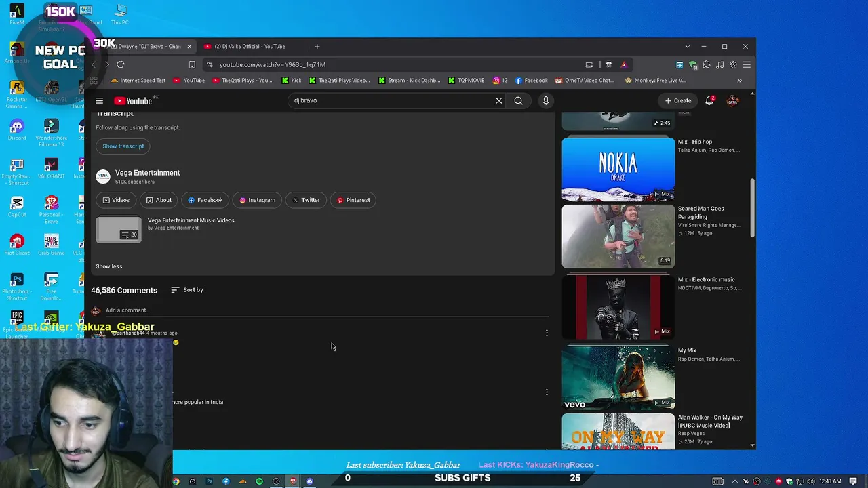The height and width of the screenshot is (488, 868).
Task: Open the browser tab search dropdown
Action: coord(687,47)
